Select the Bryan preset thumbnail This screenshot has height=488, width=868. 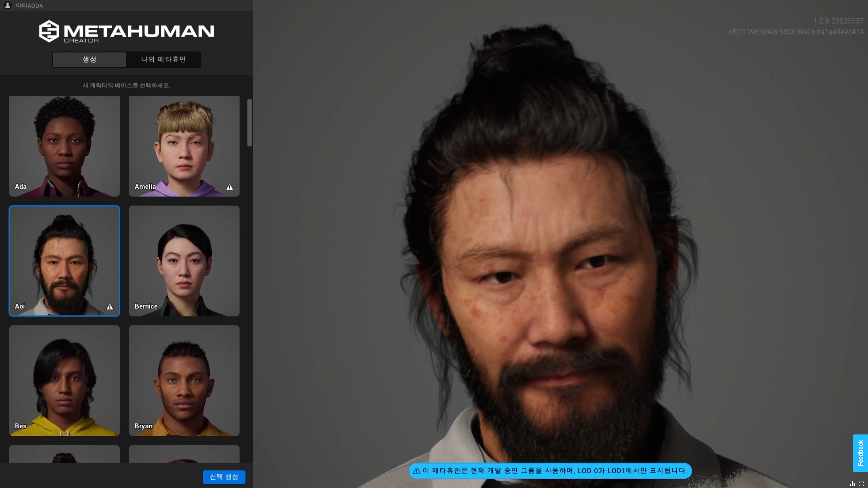(184, 381)
